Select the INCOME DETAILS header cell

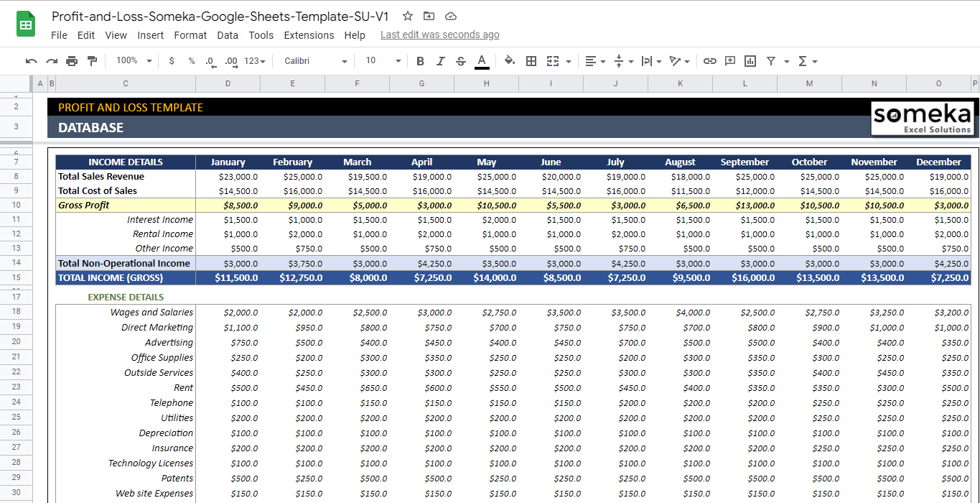click(x=126, y=162)
